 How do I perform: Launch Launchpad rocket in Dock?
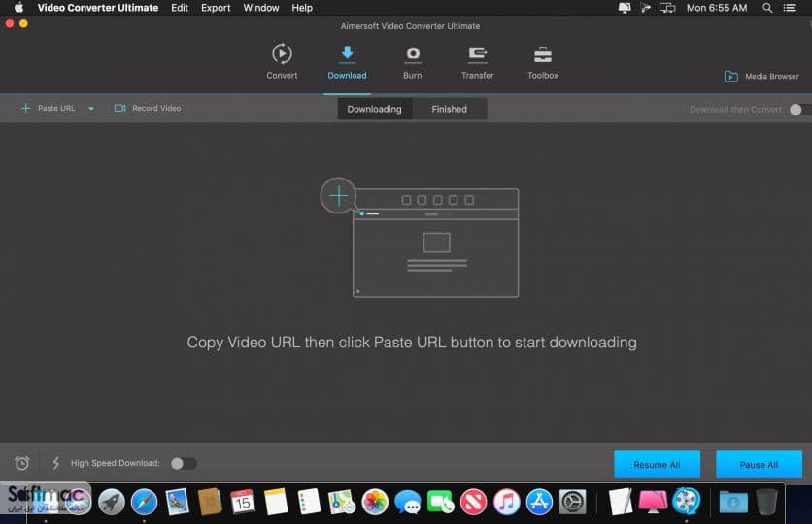(x=112, y=502)
